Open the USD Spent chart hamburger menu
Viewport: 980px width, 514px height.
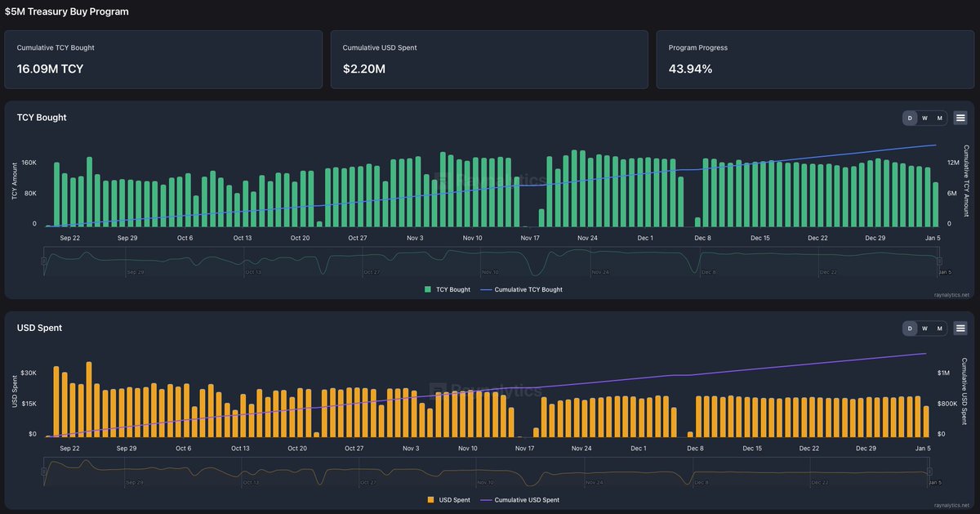960,328
